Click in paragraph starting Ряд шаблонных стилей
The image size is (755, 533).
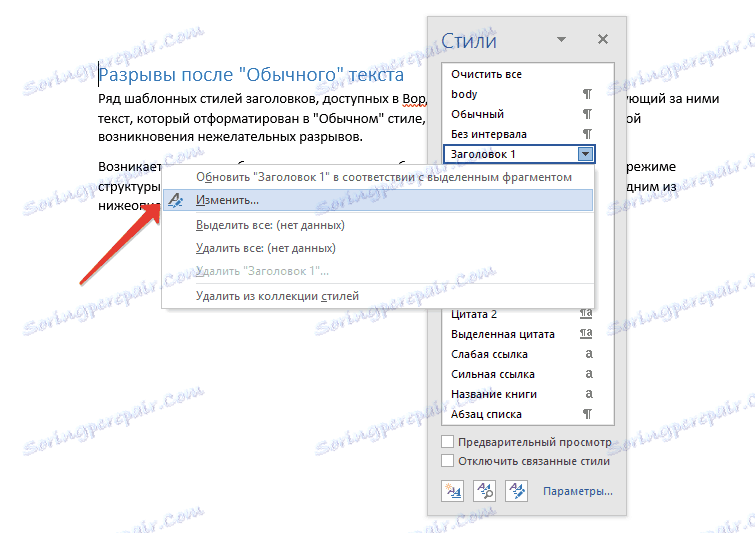pyautogui.click(x=262, y=117)
